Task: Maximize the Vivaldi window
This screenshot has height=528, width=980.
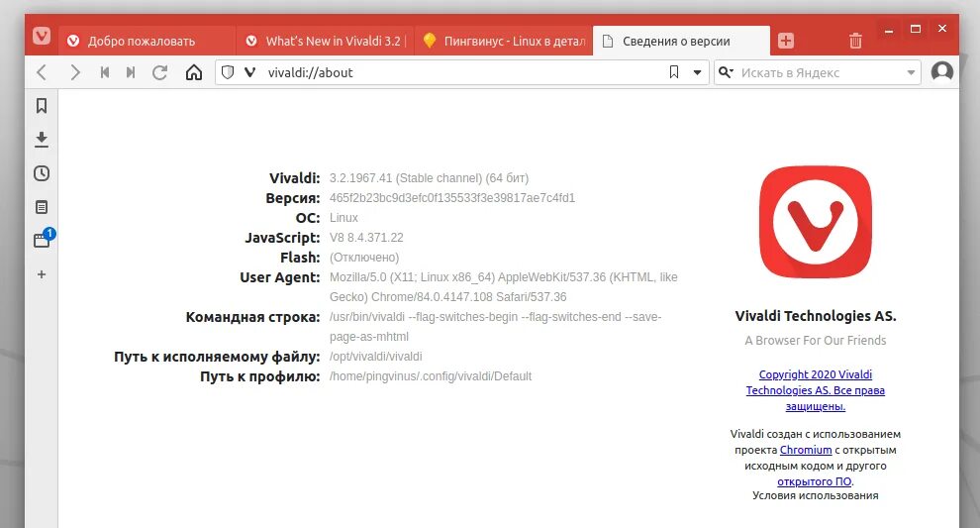Action: tap(916, 29)
